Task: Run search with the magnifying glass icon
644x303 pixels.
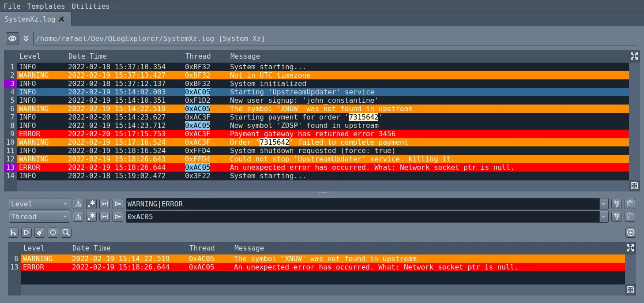Action: pyautogui.click(x=66, y=232)
